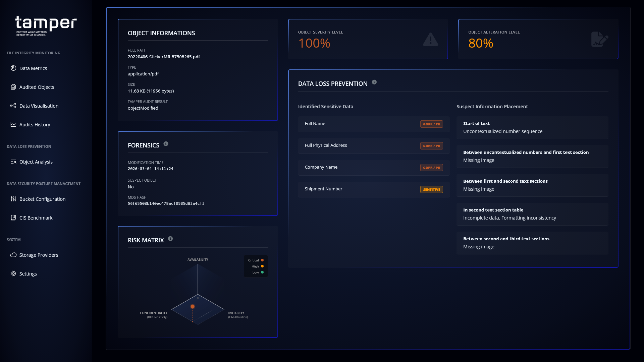Open the Object Analysis page

pos(36,162)
